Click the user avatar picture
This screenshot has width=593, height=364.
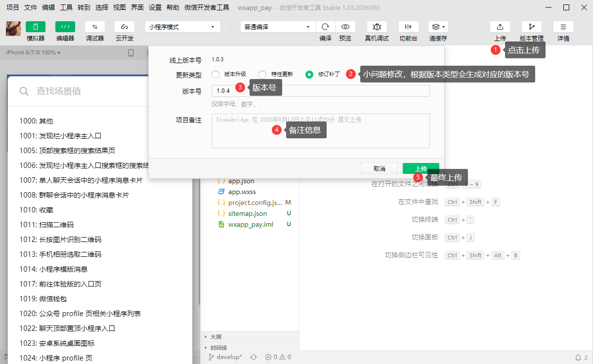pyautogui.click(x=13, y=29)
